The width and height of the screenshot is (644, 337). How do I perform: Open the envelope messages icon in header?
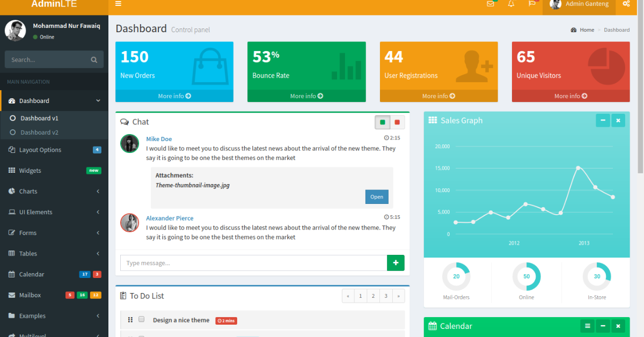click(x=490, y=4)
